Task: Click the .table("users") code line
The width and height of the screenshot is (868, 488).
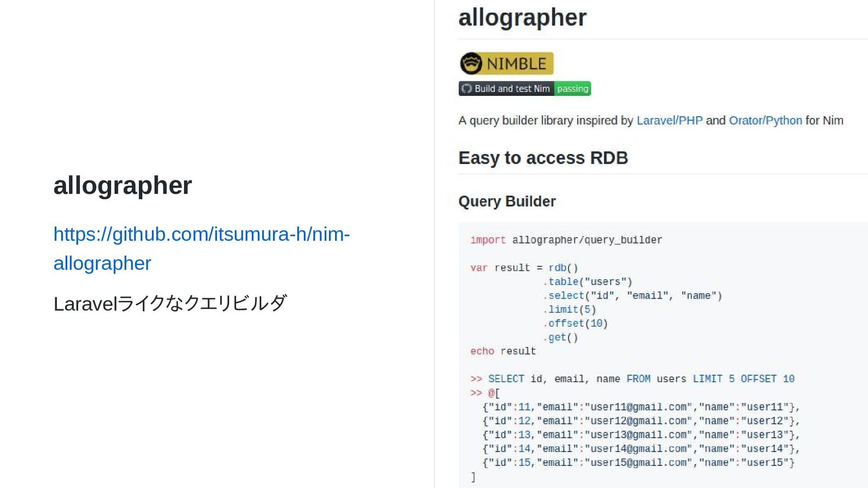Action: pyautogui.click(x=588, y=282)
